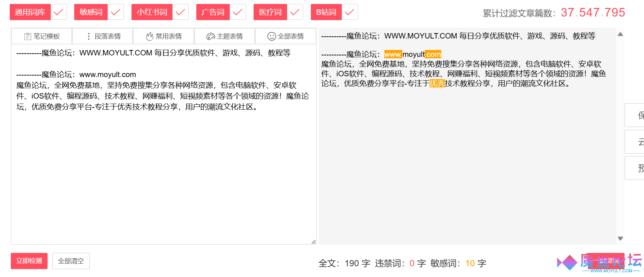
Task: Click the results panel scrollbar down arrow
Action: pos(620,238)
